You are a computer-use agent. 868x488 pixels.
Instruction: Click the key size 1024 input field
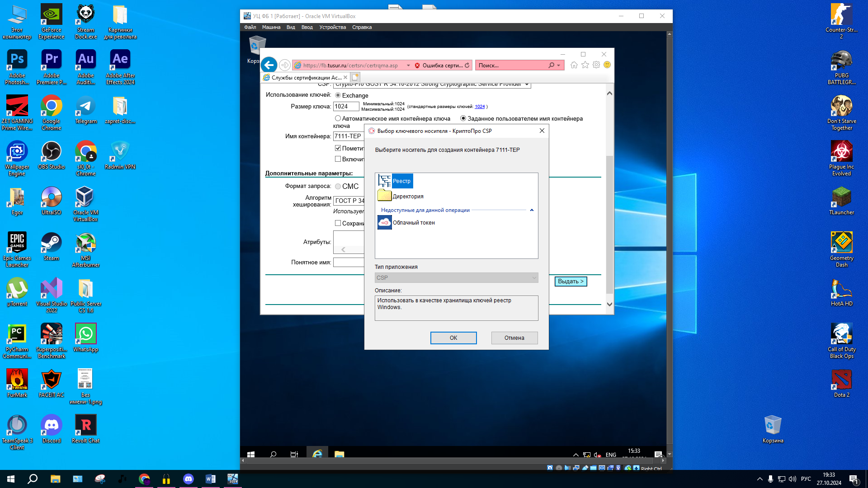(346, 107)
